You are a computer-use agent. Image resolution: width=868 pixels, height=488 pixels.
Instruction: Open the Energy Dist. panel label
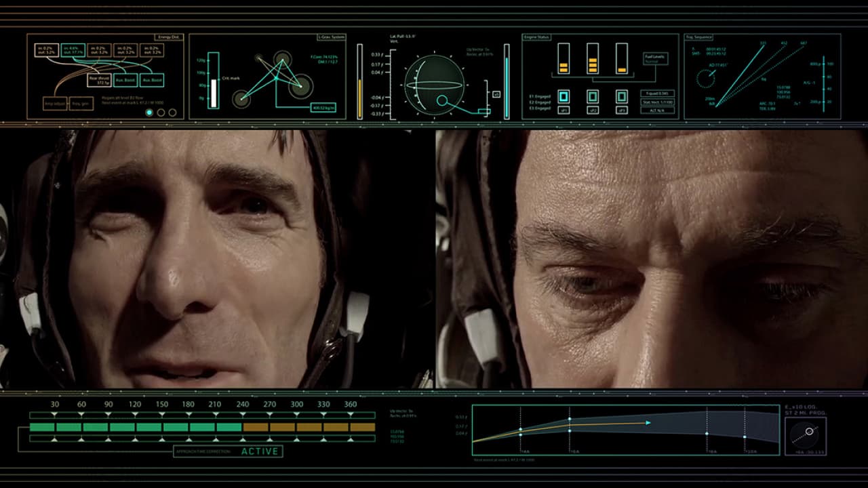point(169,37)
